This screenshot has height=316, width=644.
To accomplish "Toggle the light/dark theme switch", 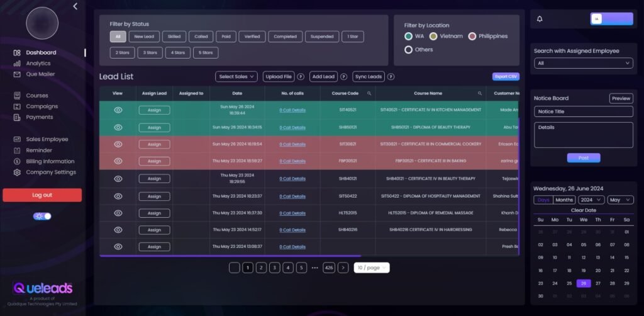I will (43, 216).
